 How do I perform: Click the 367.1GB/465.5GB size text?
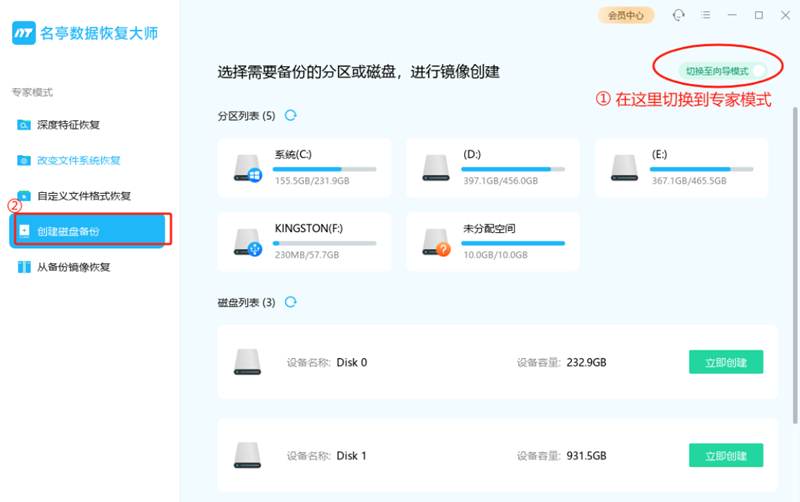[x=689, y=181]
